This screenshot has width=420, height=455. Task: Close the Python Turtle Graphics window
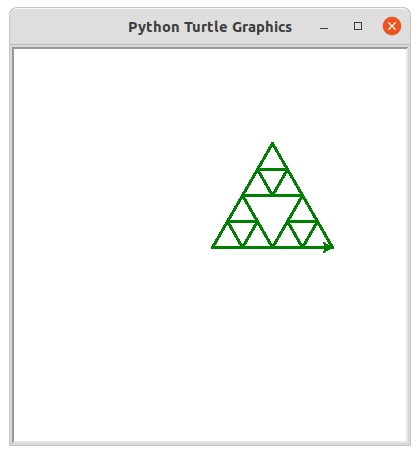[392, 26]
